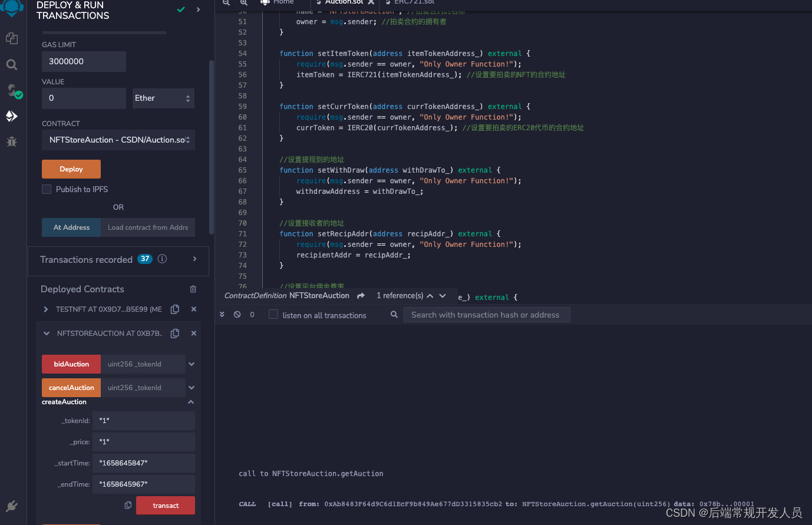The image size is (812, 525).
Task: Clear the terminal console
Action: [x=237, y=315]
